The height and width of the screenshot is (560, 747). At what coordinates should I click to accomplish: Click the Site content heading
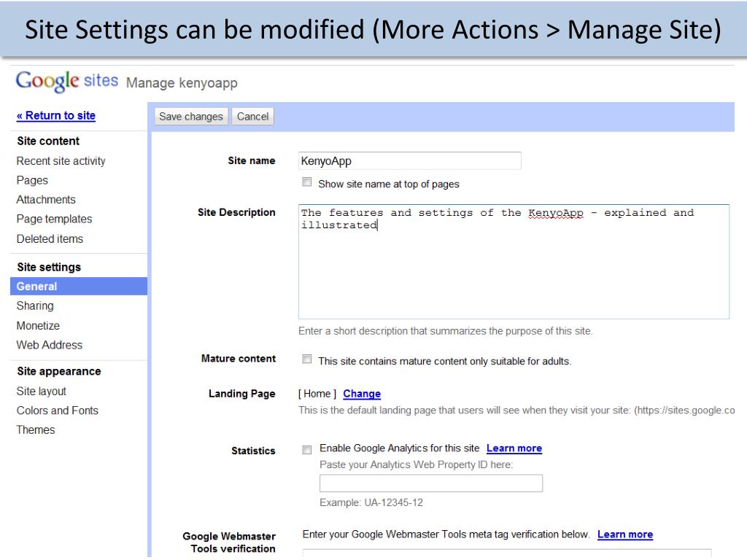pos(48,141)
